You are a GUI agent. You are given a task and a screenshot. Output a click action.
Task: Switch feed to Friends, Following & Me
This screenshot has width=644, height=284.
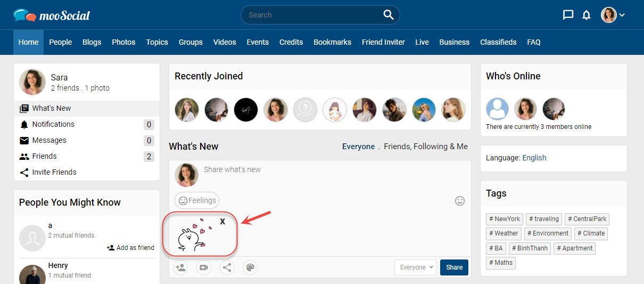point(426,147)
